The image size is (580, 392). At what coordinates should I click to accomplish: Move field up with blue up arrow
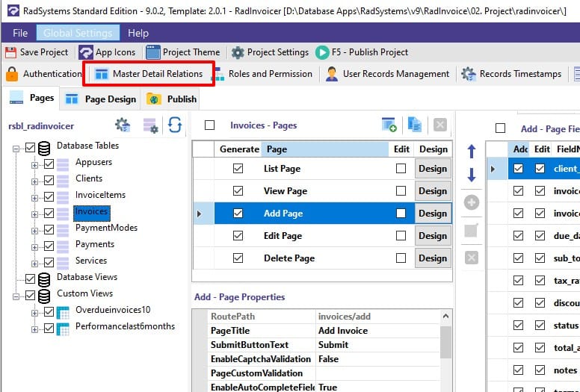point(471,151)
